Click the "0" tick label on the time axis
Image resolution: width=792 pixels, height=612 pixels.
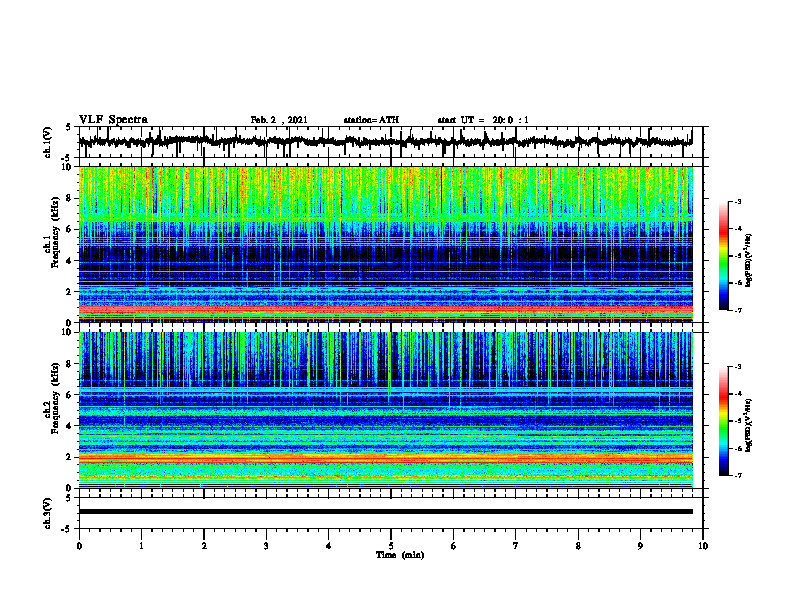pyautogui.click(x=79, y=546)
